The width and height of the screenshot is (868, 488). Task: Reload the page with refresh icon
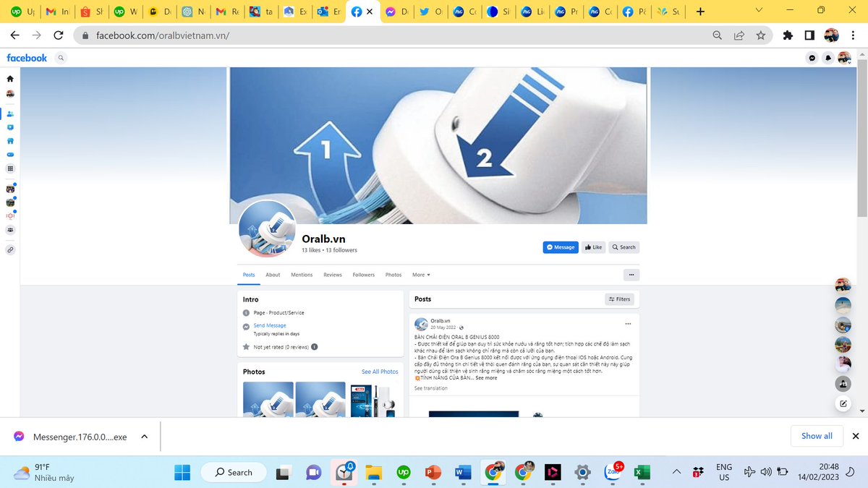coord(59,35)
